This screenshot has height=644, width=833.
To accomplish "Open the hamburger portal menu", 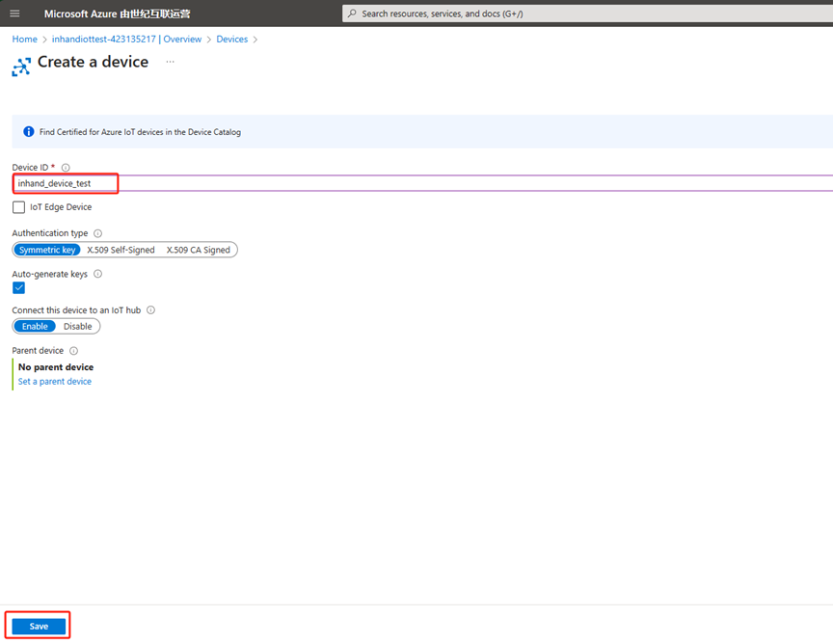I will (14, 13).
